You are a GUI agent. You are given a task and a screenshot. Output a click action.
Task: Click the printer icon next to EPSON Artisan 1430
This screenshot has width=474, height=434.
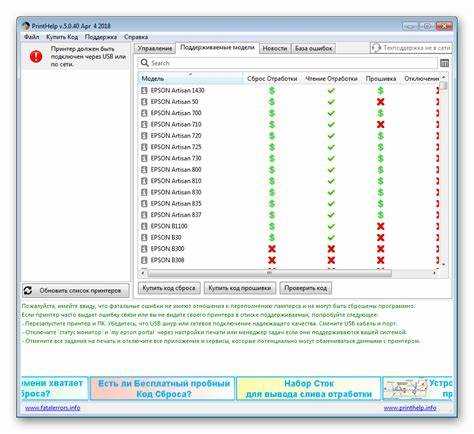144,90
